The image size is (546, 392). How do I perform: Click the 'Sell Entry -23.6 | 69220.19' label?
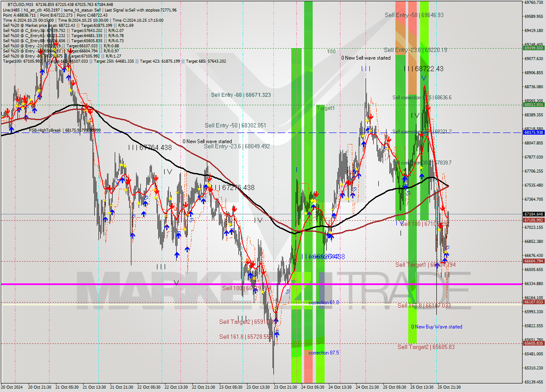pyautogui.click(x=415, y=50)
